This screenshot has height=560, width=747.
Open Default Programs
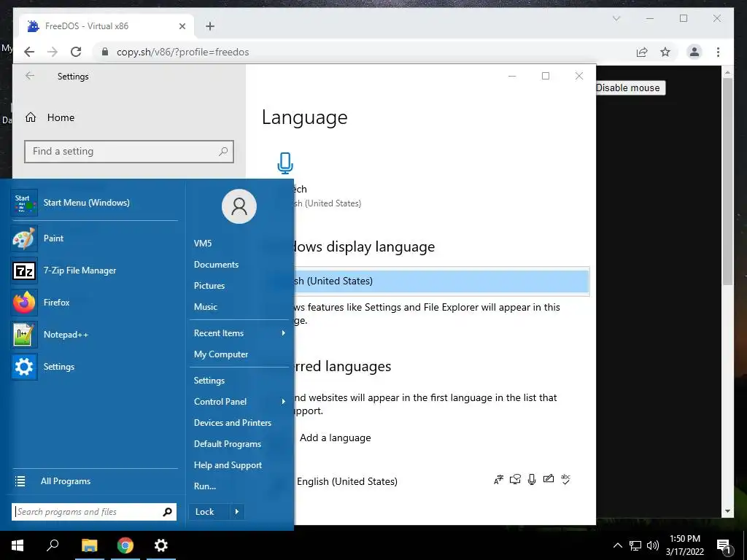228,444
